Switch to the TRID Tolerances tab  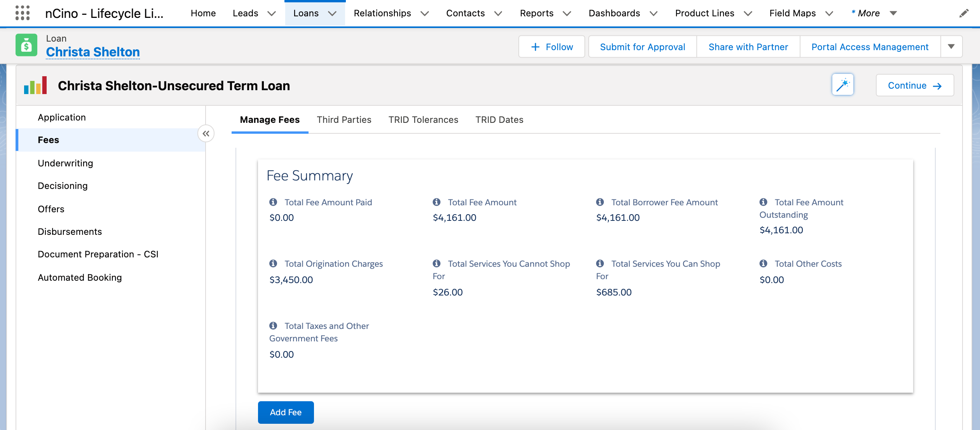point(423,120)
